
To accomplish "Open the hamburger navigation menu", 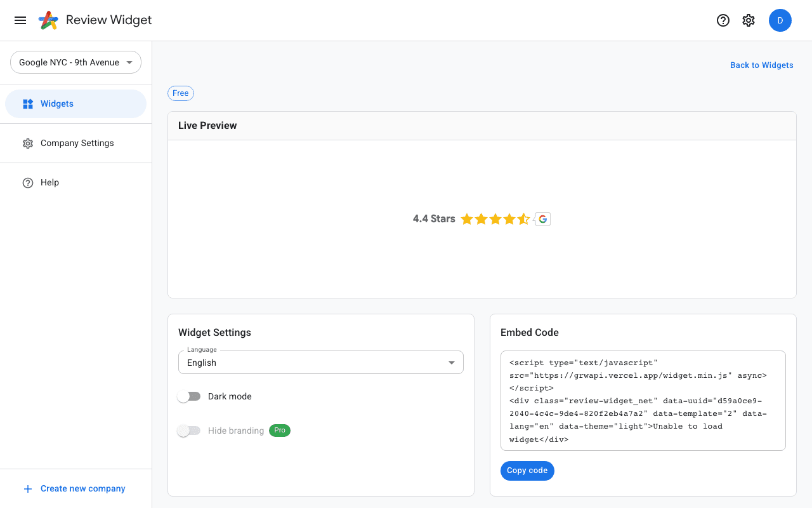I will pyautogui.click(x=20, y=20).
